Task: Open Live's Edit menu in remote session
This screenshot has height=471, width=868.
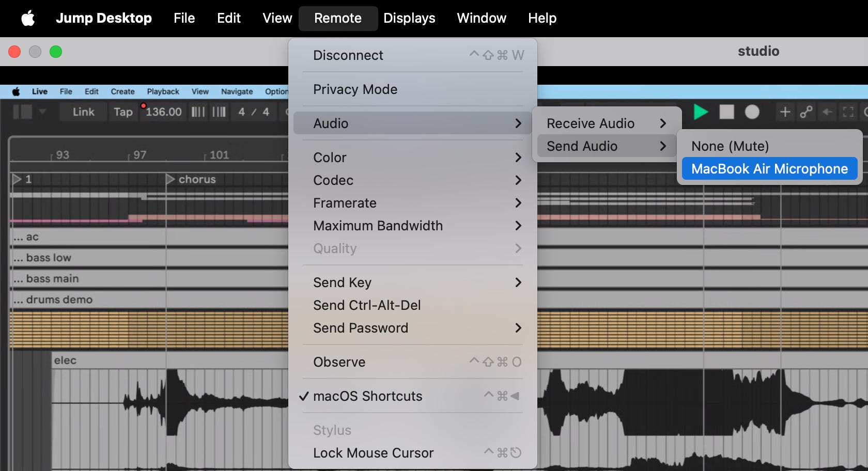Action: coord(91,91)
